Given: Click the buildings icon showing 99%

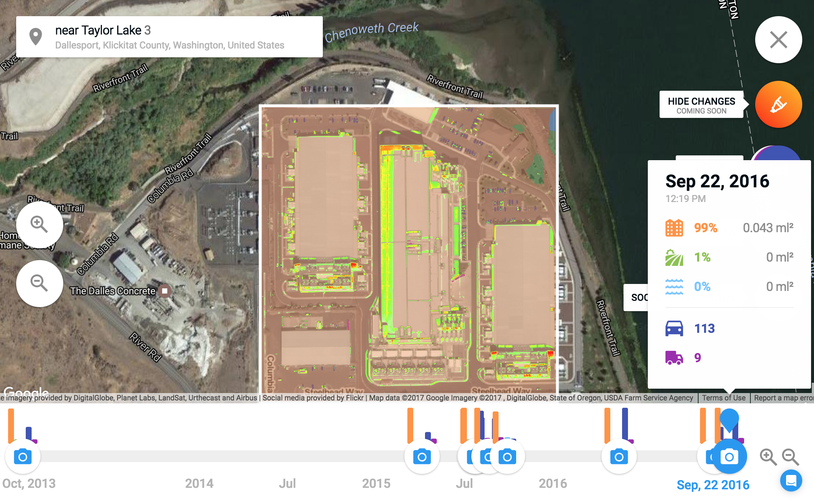Looking at the screenshot, I should tap(674, 228).
